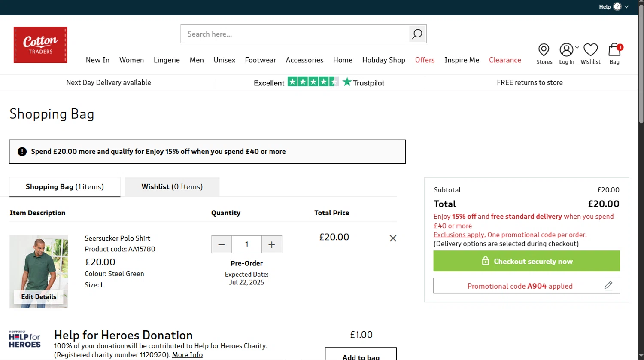Open the Inspire Me menu

(x=462, y=60)
